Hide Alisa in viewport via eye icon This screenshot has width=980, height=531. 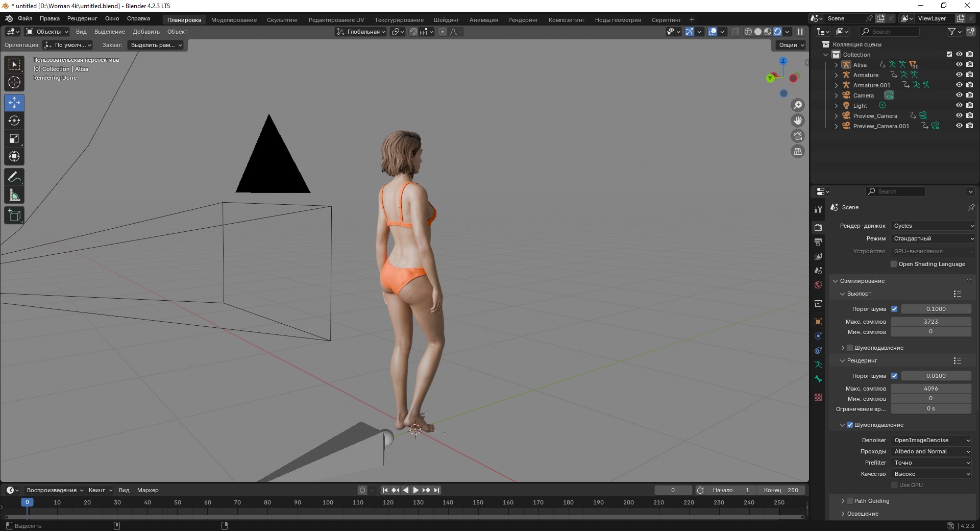[x=959, y=65]
